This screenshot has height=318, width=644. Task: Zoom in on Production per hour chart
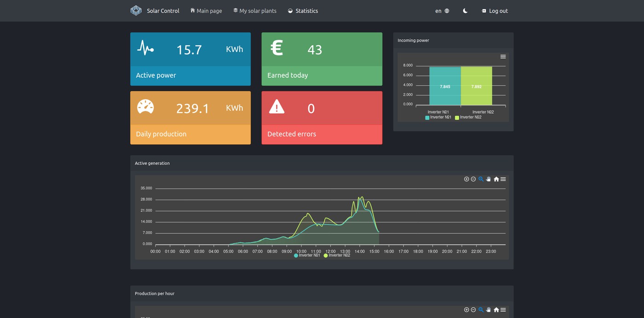(466, 310)
